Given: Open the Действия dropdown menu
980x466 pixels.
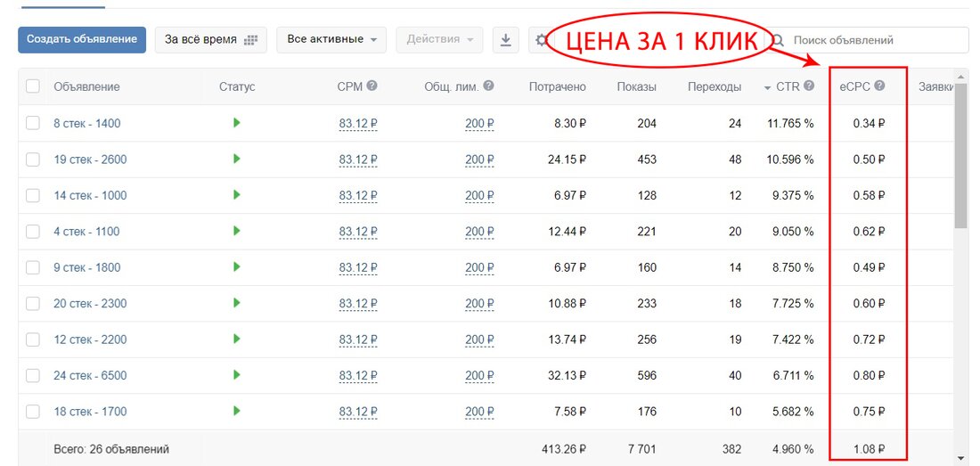Looking at the screenshot, I should click(439, 40).
